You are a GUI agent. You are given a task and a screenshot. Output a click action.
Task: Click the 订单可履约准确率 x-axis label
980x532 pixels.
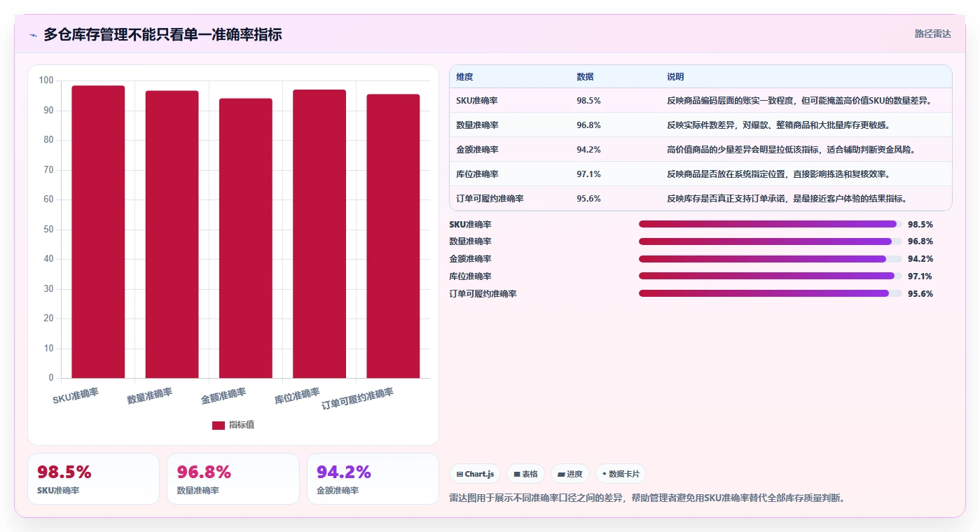point(357,399)
